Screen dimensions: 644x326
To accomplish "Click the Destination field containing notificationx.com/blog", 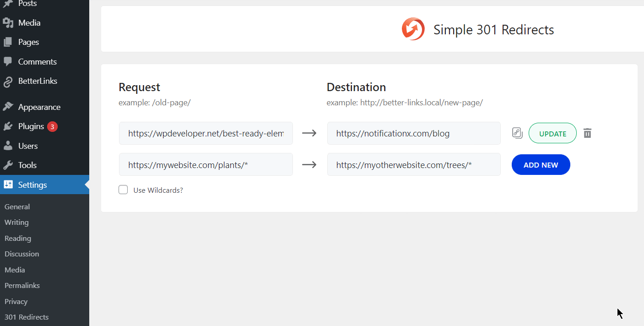I will coord(414,133).
